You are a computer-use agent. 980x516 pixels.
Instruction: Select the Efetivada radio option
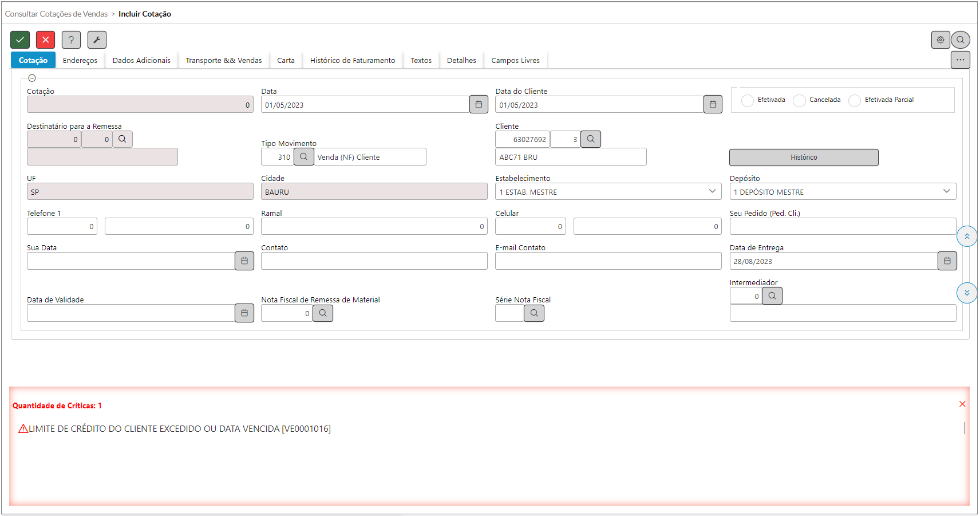tap(748, 100)
